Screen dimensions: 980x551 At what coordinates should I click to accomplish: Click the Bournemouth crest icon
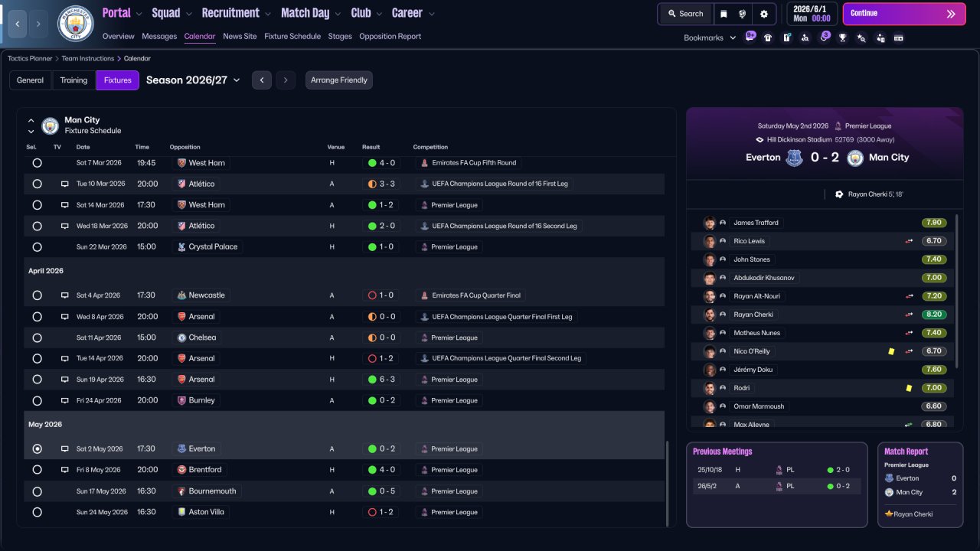pos(181,491)
